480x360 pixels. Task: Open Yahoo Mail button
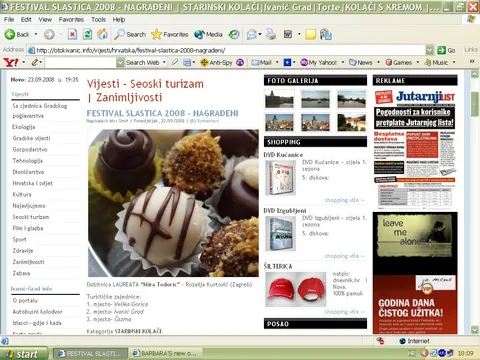pyautogui.click(x=262, y=62)
